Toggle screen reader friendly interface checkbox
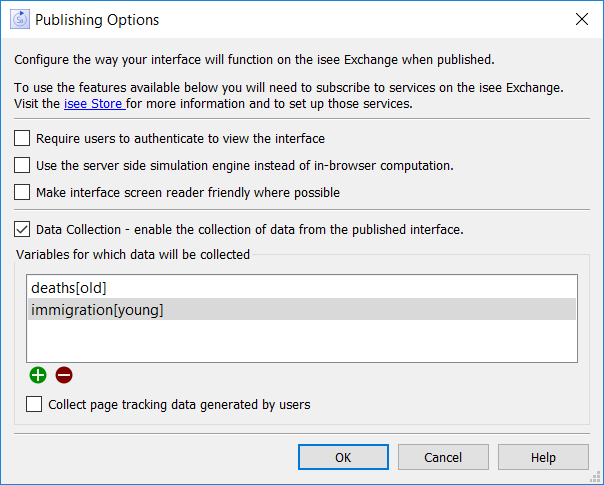The width and height of the screenshot is (604, 485). 22,192
